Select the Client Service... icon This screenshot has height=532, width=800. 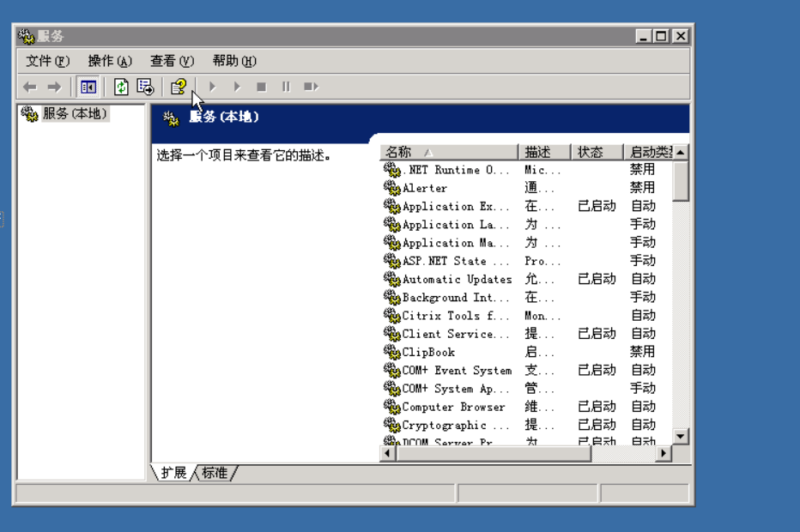coord(391,334)
